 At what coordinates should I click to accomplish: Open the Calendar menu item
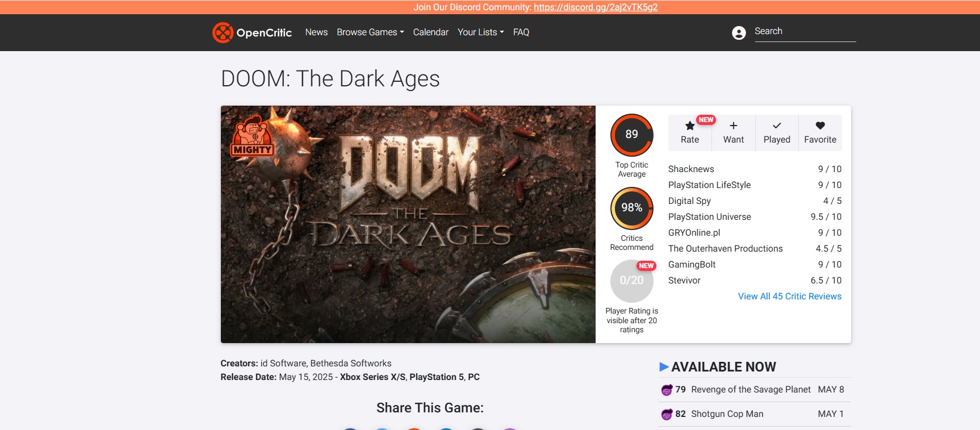coord(431,32)
